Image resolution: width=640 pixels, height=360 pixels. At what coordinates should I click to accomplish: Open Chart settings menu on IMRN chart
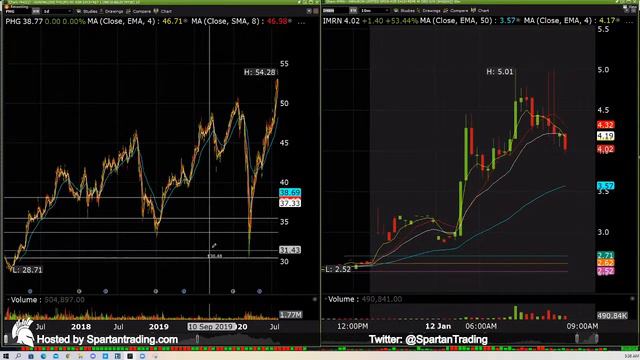(x=480, y=11)
